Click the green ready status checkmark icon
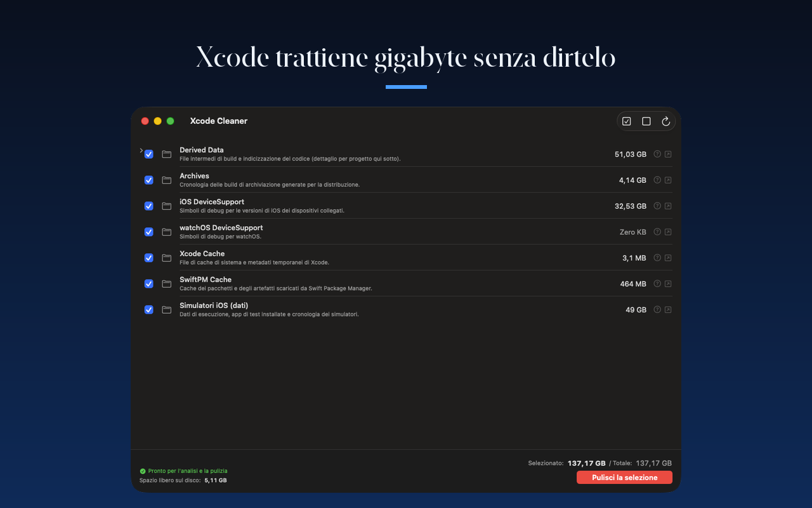The image size is (812, 508). click(143, 471)
